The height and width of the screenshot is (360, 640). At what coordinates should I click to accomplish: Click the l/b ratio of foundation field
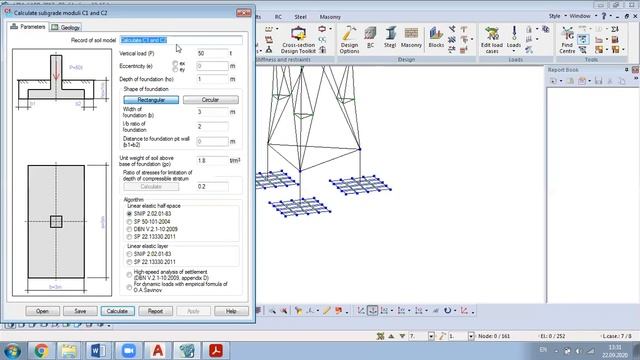(212, 127)
